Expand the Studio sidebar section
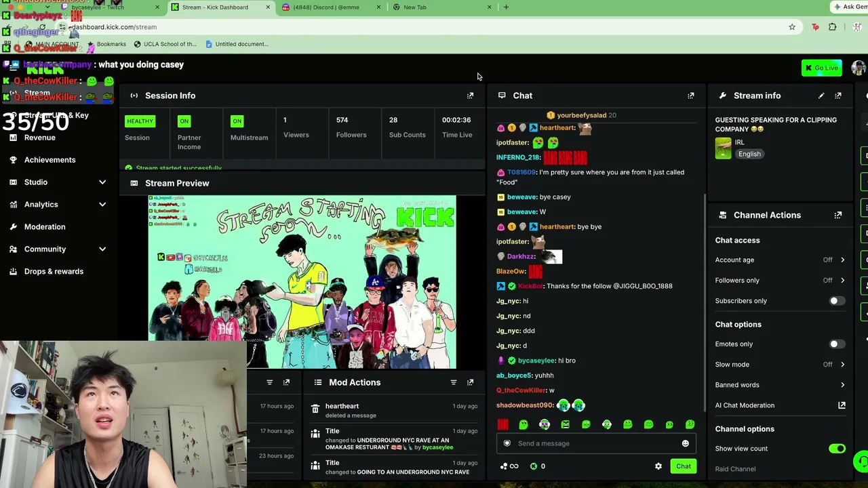Viewport: 868px width, 488px height. [x=102, y=182]
